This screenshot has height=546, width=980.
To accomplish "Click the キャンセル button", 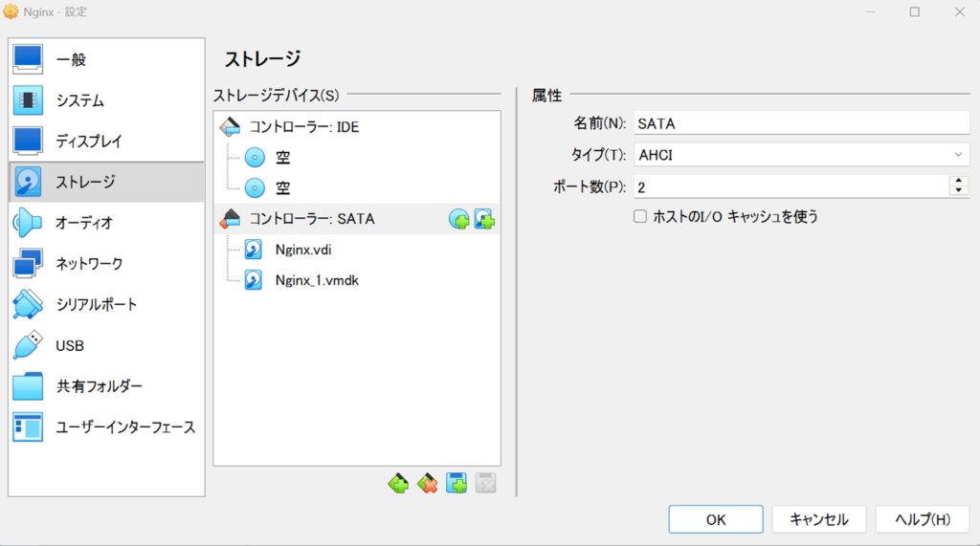I will pos(818,519).
